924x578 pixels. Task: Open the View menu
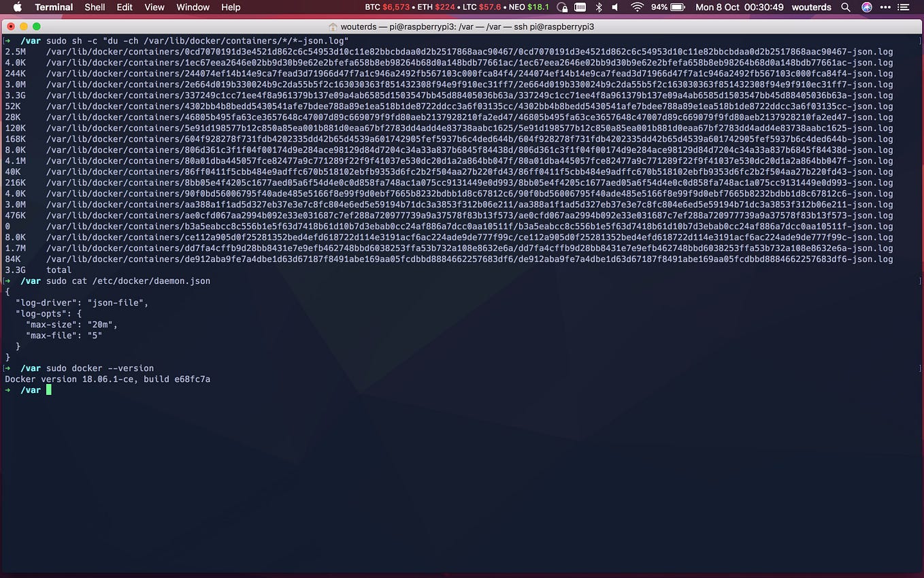point(154,7)
